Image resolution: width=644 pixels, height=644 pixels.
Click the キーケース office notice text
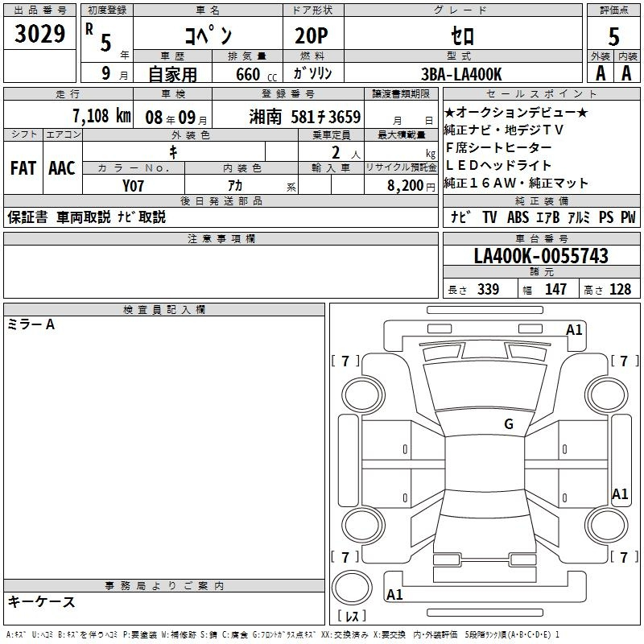(42, 601)
